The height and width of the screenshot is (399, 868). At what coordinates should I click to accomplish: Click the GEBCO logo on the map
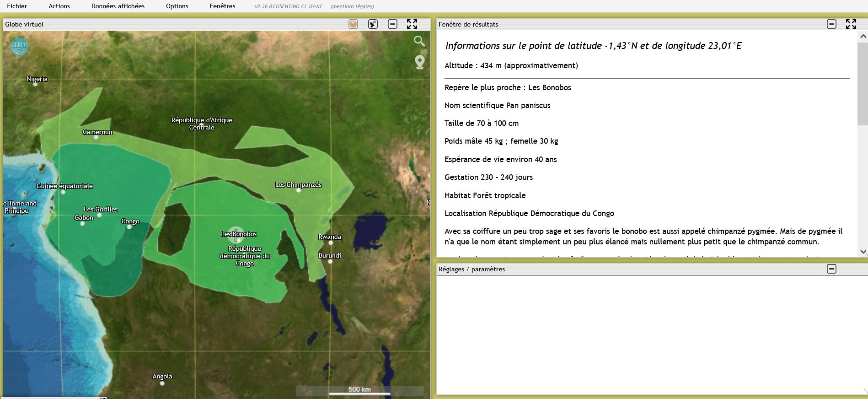[x=19, y=46]
